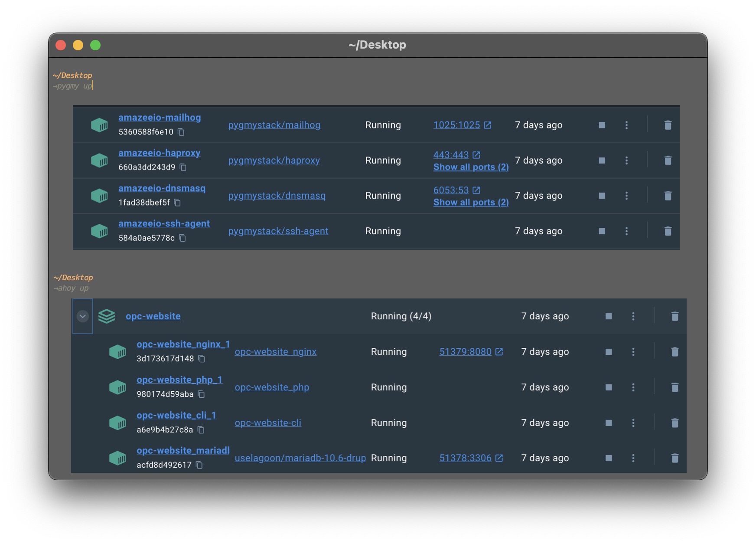Screen dimensions: 756x544
Task: Stop the opc-website mariadb container
Action: (609, 458)
